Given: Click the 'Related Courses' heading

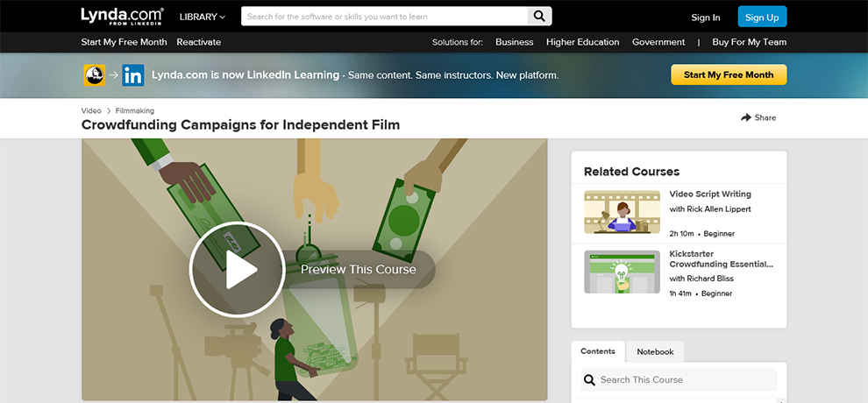Looking at the screenshot, I should (x=631, y=172).
